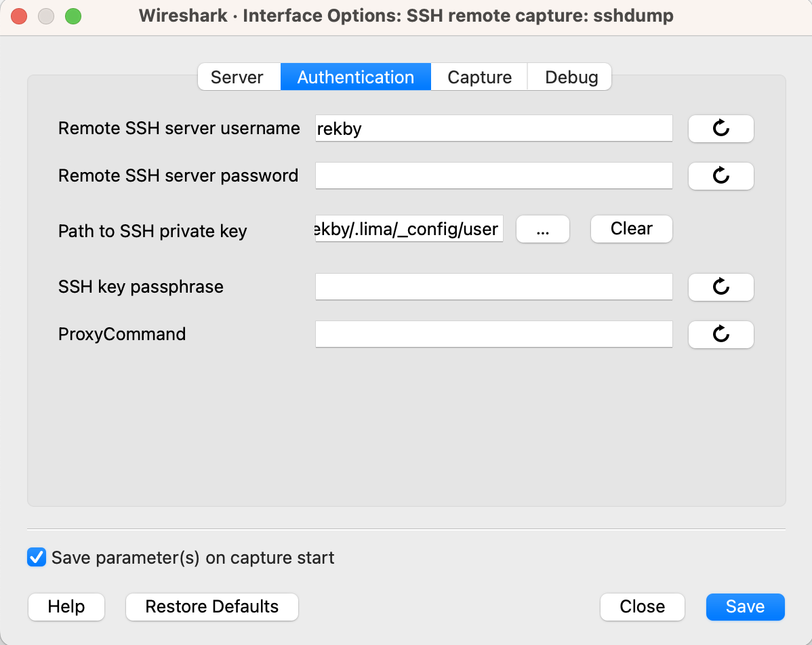812x645 pixels.
Task: Switch to the Capture tab
Action: (x=479, y=77)
